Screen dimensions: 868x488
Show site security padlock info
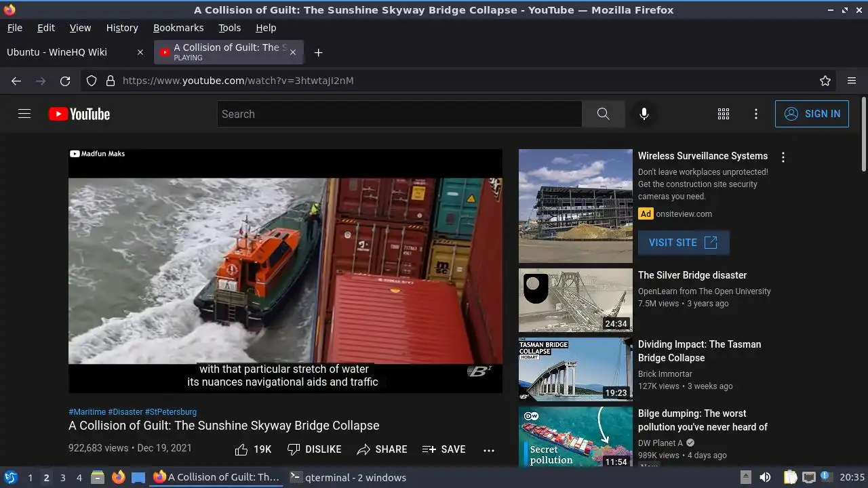(x=111, y=81)
